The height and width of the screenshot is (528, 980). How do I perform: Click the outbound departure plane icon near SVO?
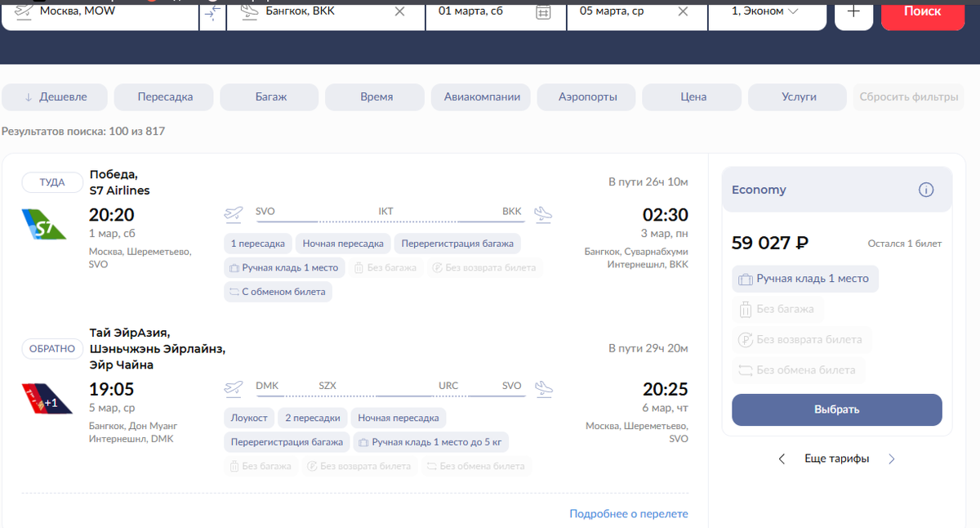click(x=234, y=214)
